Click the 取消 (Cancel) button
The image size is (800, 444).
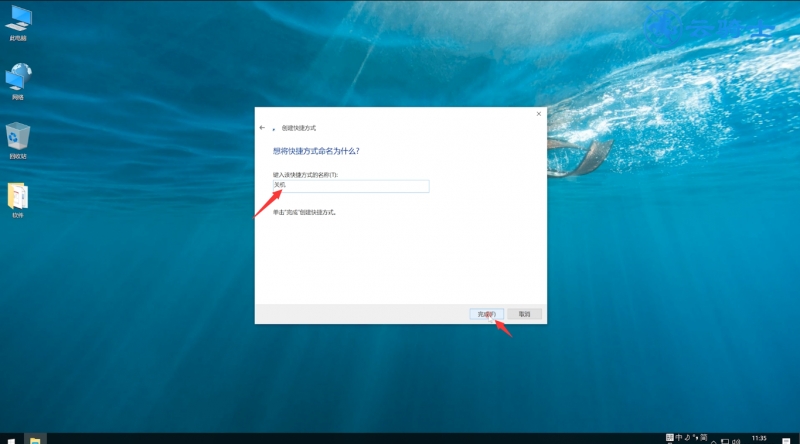click(x=524, y=314)
